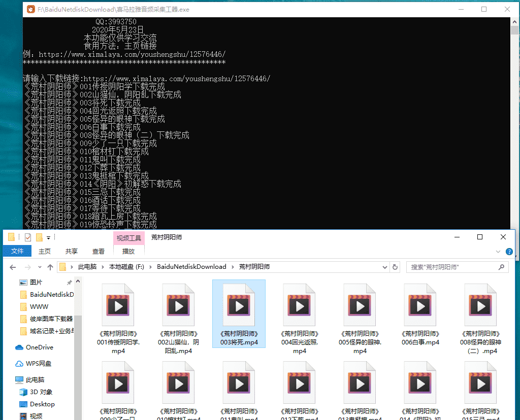Open 彼岸图库下载器 folder in navigation pane
The image size is (520, 420).
pyautogui.click(x=47, y=319)
